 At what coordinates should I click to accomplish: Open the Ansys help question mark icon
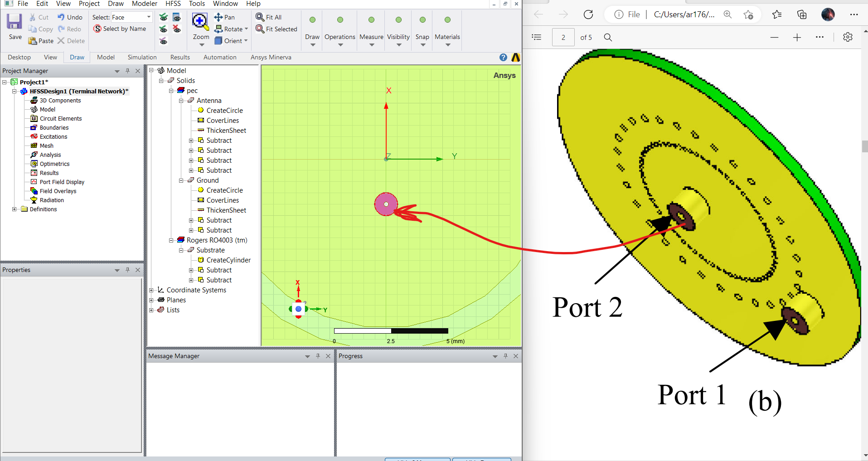click(x=503, y=58)
